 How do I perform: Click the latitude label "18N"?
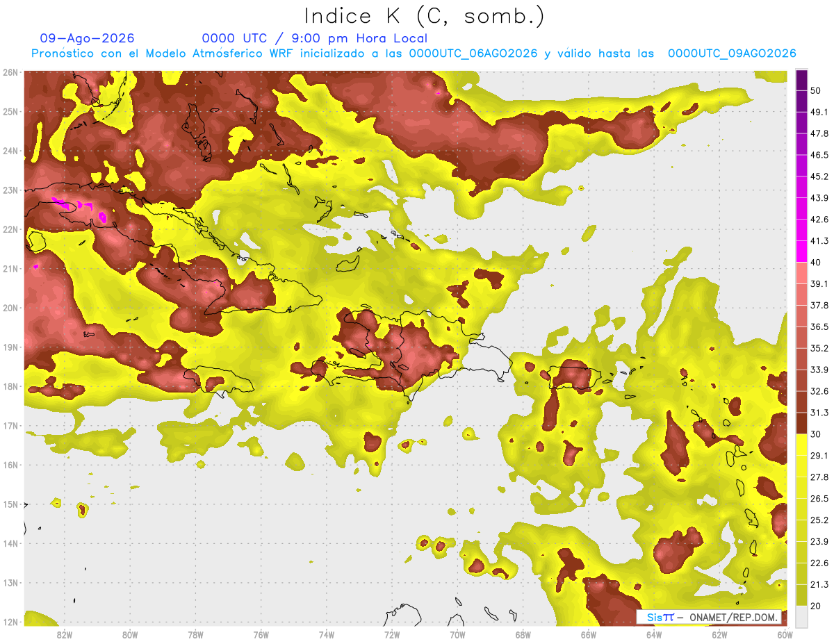tap(10, 386)
